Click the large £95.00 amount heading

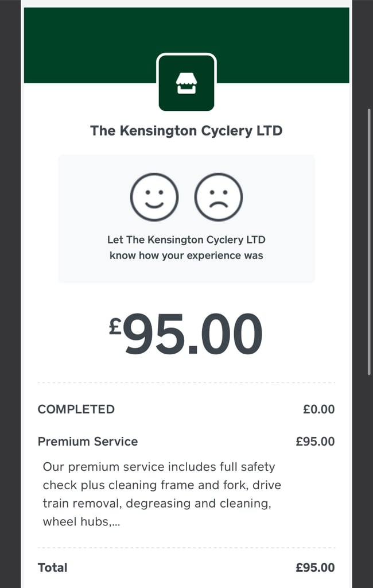[x=185, y=334]
